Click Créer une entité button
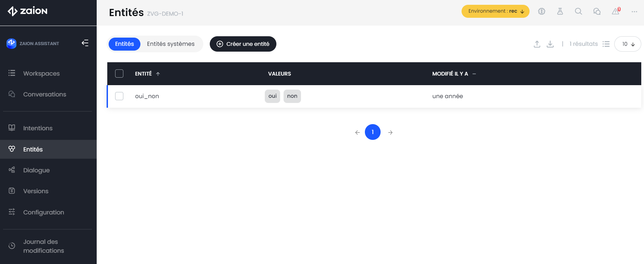The image size is (644, 264). click(243, 44)
